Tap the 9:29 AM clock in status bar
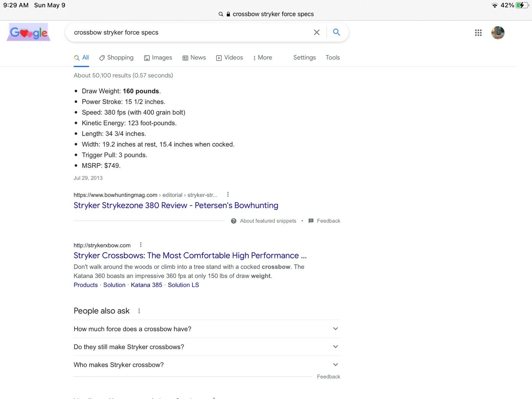Image resolution: width=532 pixels, height=399 pixels. (16, 5)
